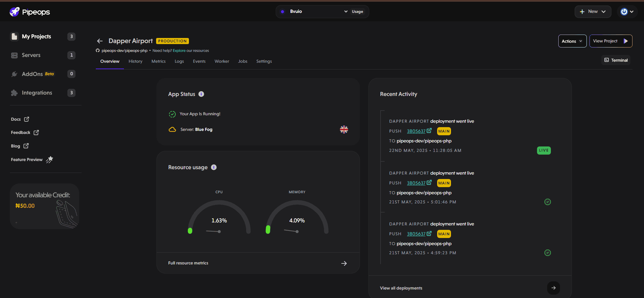Click the Feedback external-link icon
644x298 pixels.
[36, 133]
